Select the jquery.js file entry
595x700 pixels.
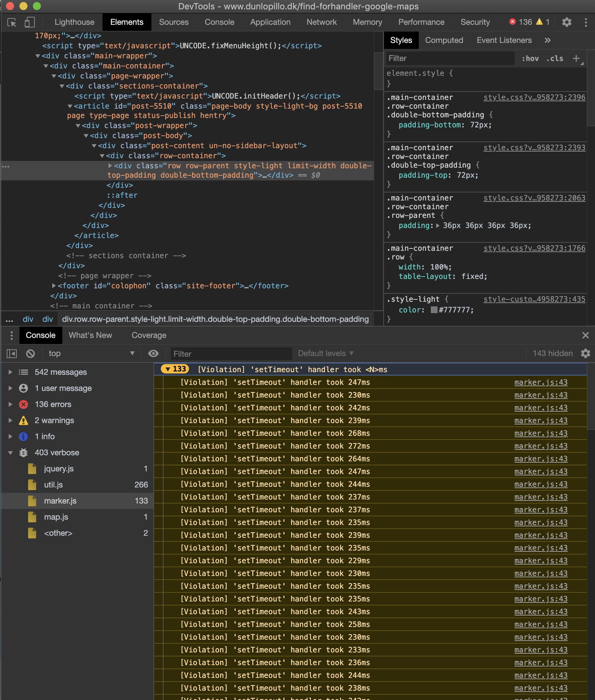77,468
